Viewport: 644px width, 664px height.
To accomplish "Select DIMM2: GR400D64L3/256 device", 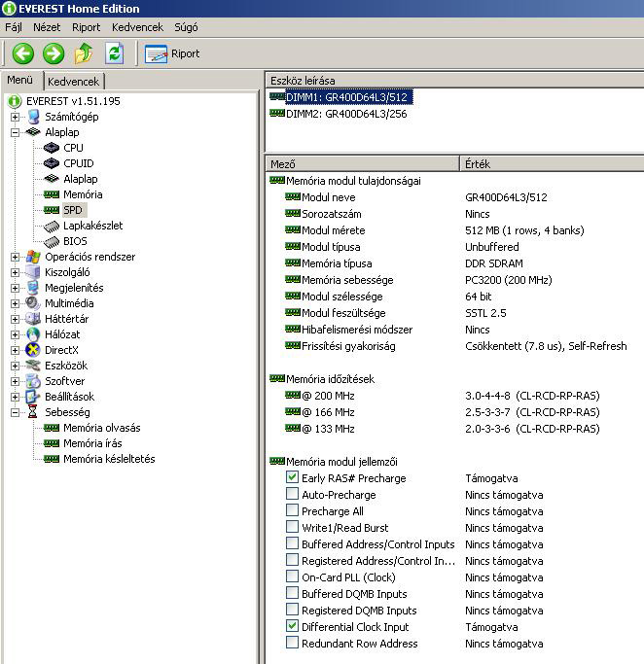I will [339, 114].
